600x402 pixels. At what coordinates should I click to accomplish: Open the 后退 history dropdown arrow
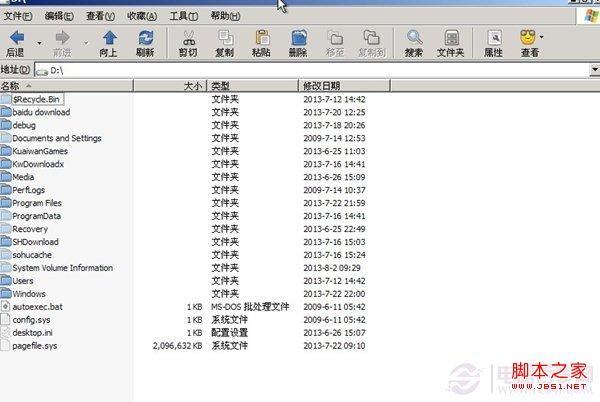tap(39, 43)
